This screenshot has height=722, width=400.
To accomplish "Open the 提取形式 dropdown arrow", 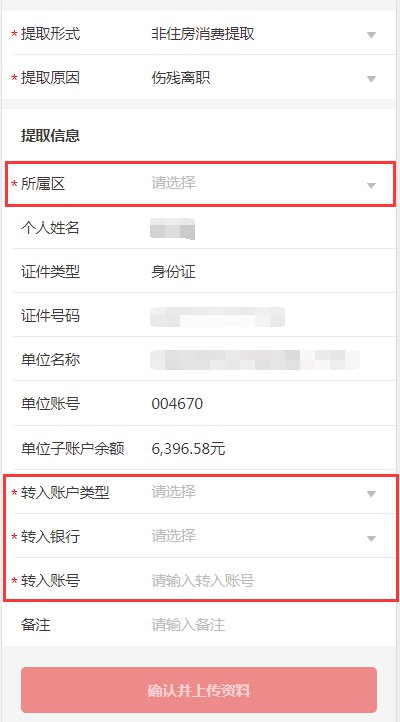I will [371, 35].
